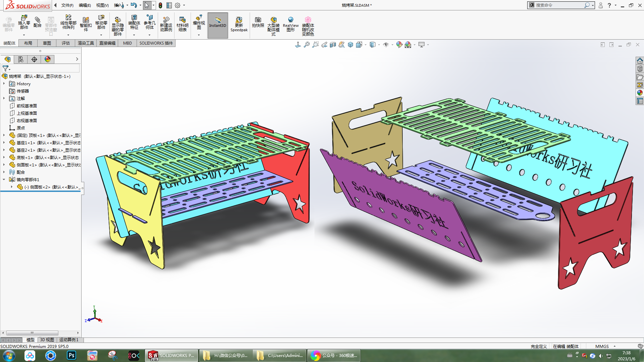Click the MMGS units in status bar
The width and height of the screenshot is (644, 362).
[x=602, y=346]
